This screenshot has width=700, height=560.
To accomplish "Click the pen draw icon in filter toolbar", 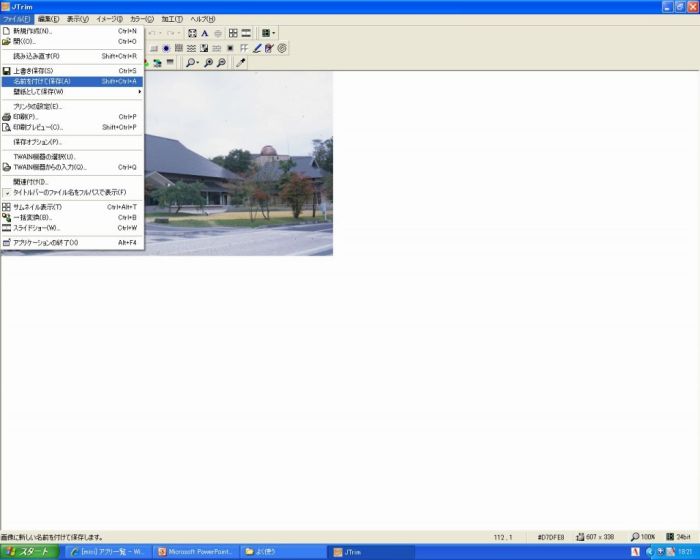I will (x=257, y=48).
